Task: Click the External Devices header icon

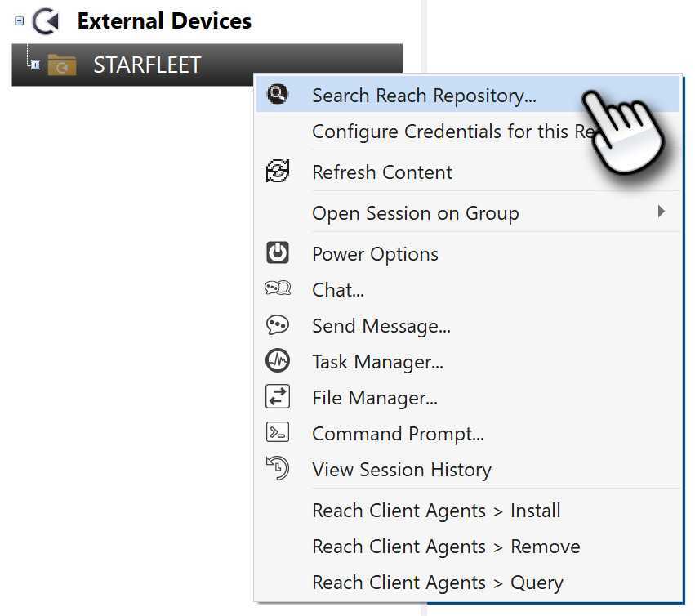Action: point(47,21)
